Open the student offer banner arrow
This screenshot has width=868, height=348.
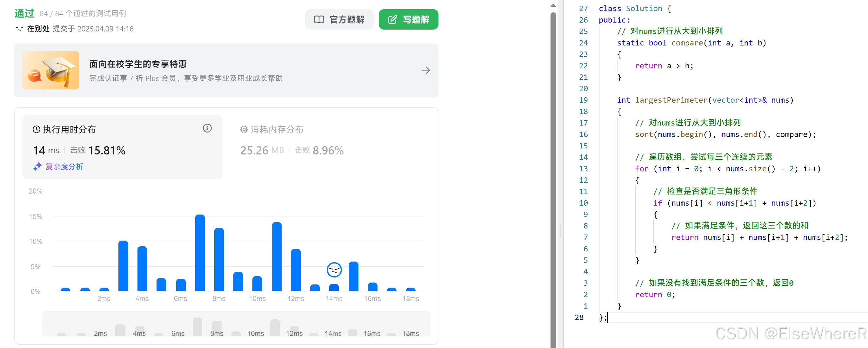tap(425, 70)
